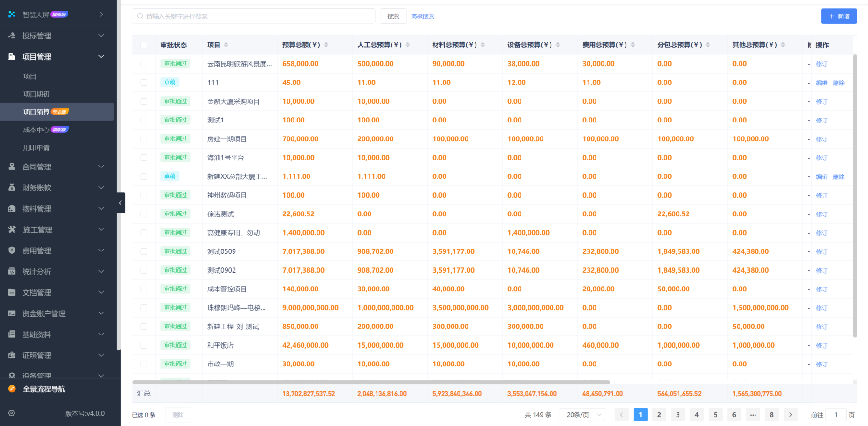Click the settings gear icon beside version number
Image resolution: width=868 pixels, height=426 pixels.
pyautogui.click(x=12, y=413)
